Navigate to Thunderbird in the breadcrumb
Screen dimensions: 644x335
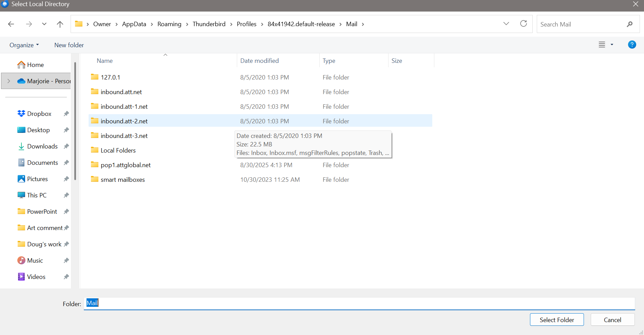click(x=209, y=24)
